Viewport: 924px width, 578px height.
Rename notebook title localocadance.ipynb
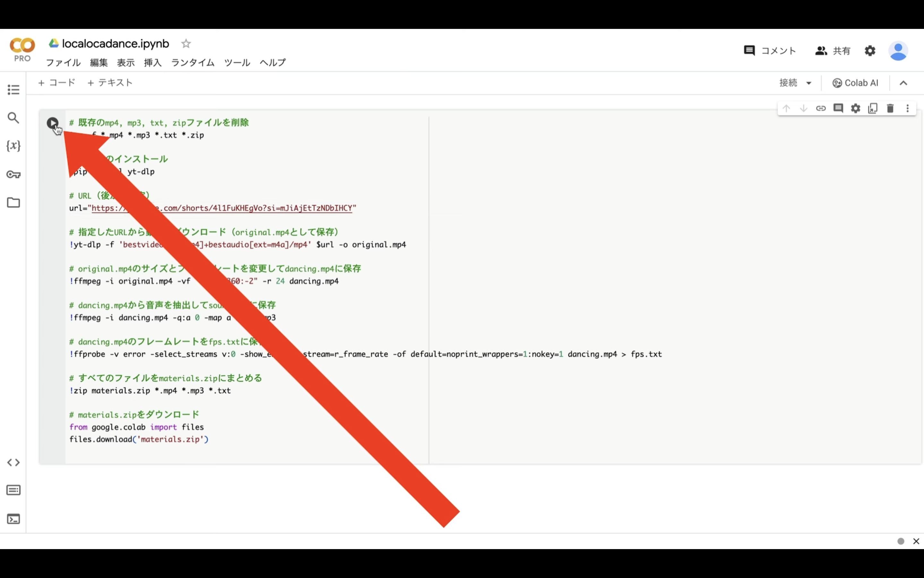point(115,44)
